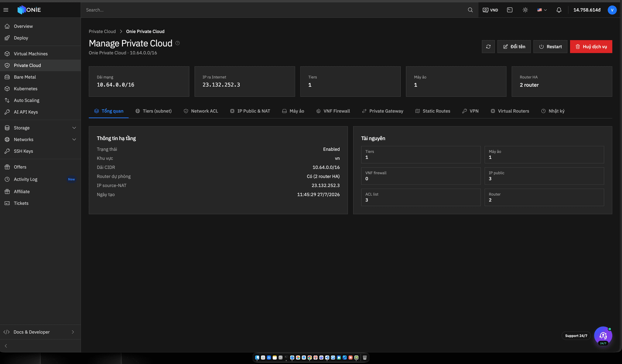This screenshot has height=364, width=622.
Task: Open Trash in the macOS dock
Action: point(365,358)
